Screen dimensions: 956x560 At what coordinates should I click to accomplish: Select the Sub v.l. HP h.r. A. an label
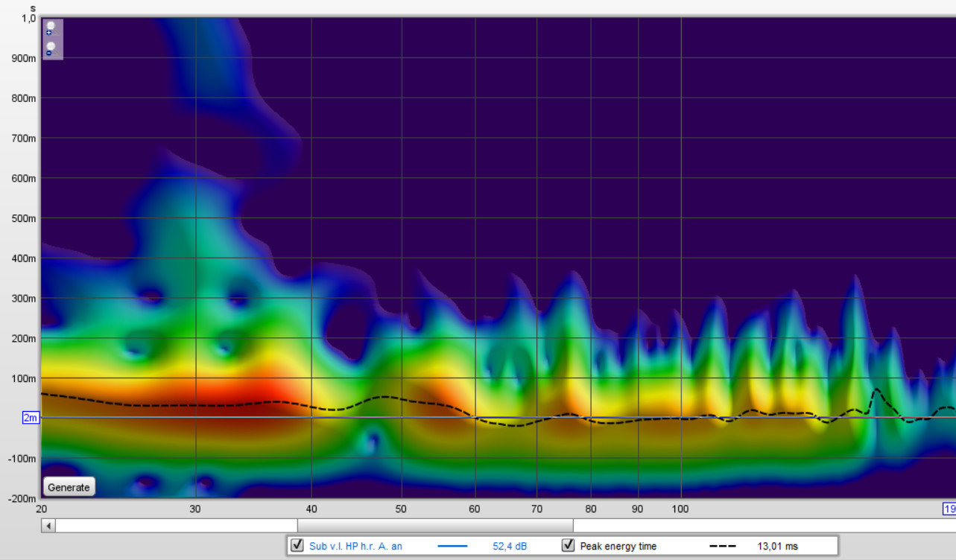coord(355,547)
